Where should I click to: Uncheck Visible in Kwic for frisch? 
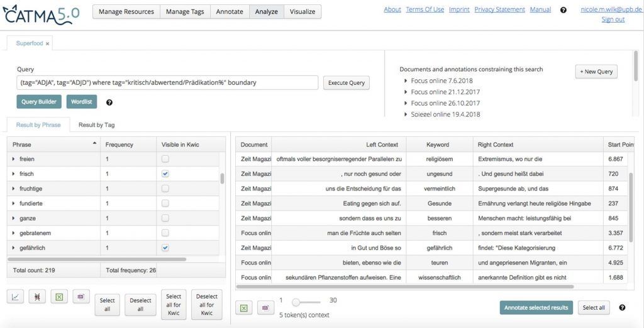tap(165, 173)
